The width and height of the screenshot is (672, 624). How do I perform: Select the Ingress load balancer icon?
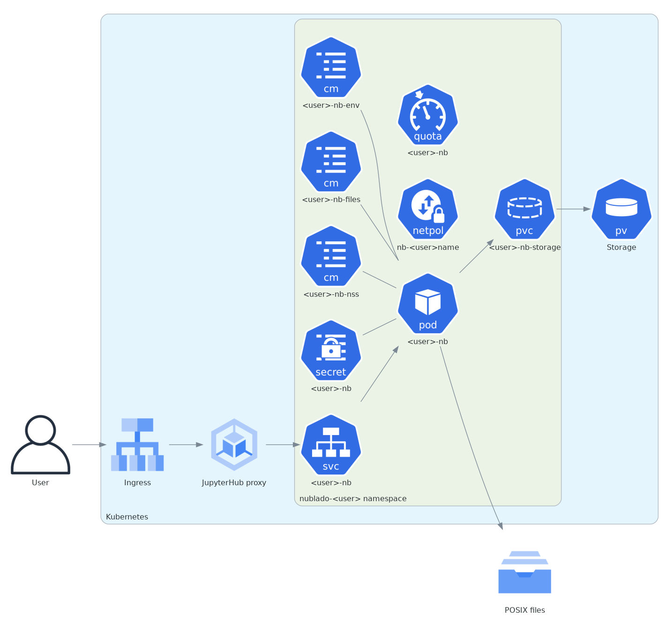(137, 444)
